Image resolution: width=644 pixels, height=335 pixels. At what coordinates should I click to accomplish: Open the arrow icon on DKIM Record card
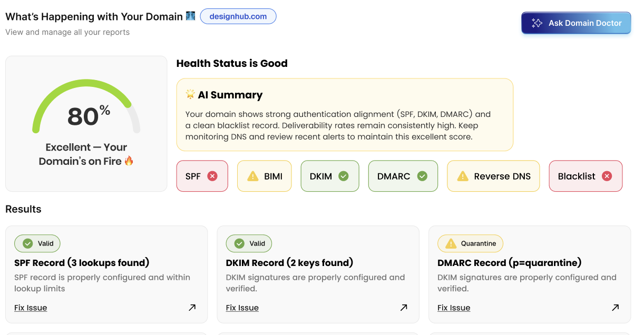[404, 308]
